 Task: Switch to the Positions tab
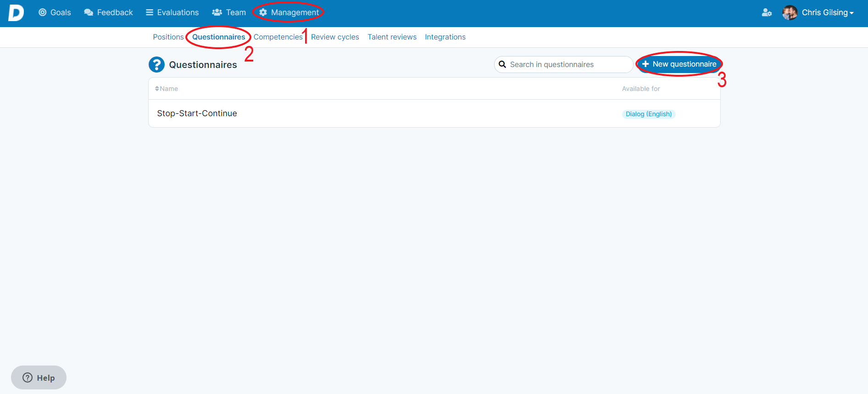coord(168,37)
